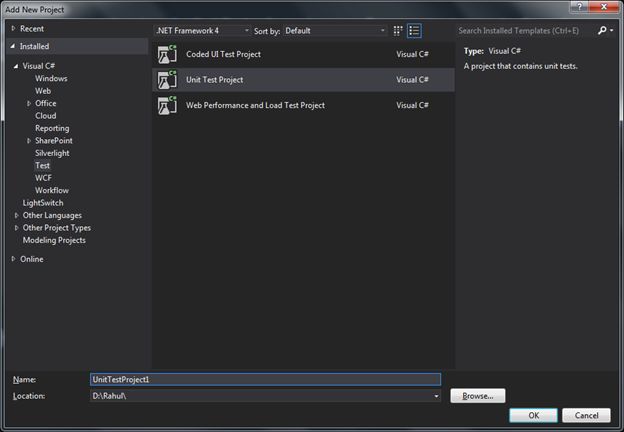Open the Location path dropdown arrow

tap(436, 396)
